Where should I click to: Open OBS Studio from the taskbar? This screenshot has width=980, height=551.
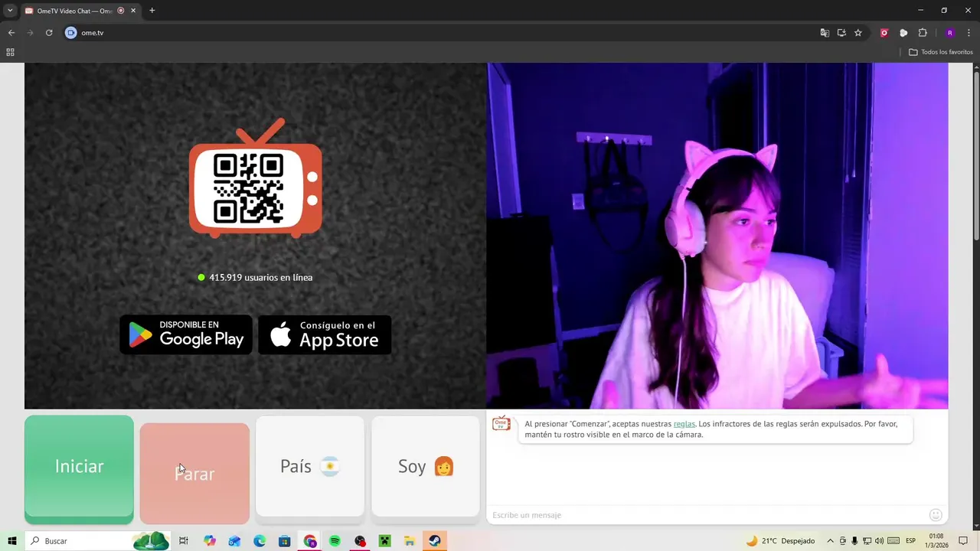pyautogui.click(x=360, y=541)
